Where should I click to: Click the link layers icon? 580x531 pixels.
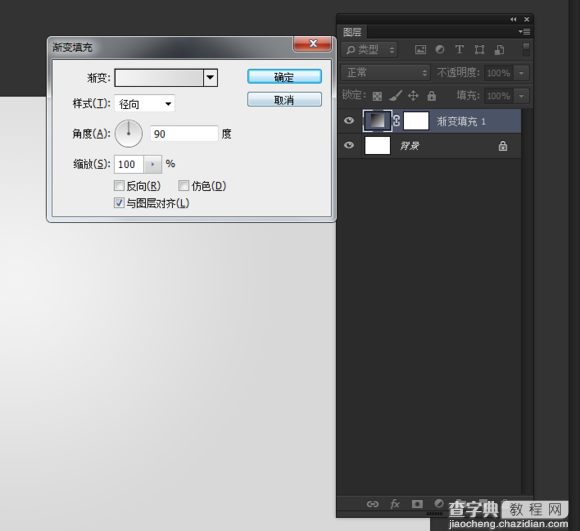pyautogui.click(x=372, y=504)
